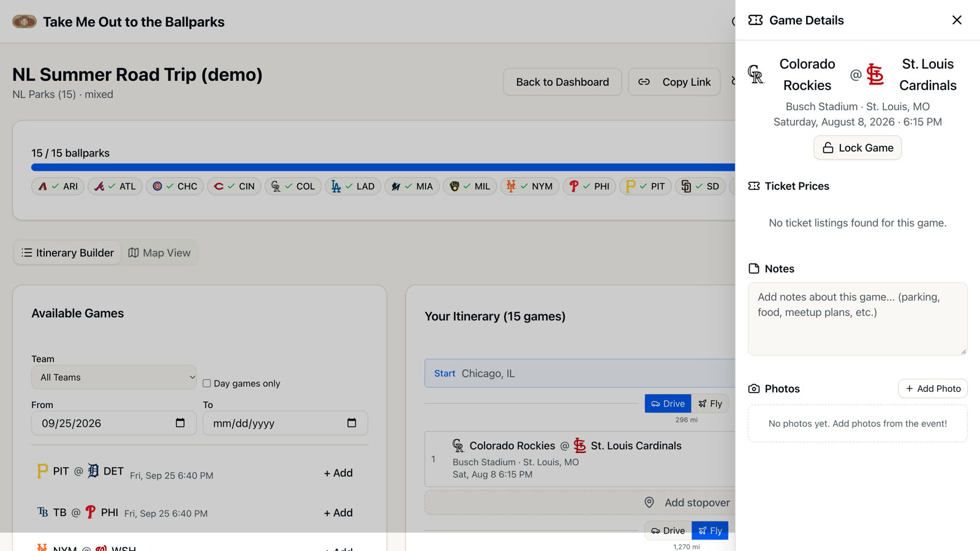Select the LAD team chip

coord(353,186)
